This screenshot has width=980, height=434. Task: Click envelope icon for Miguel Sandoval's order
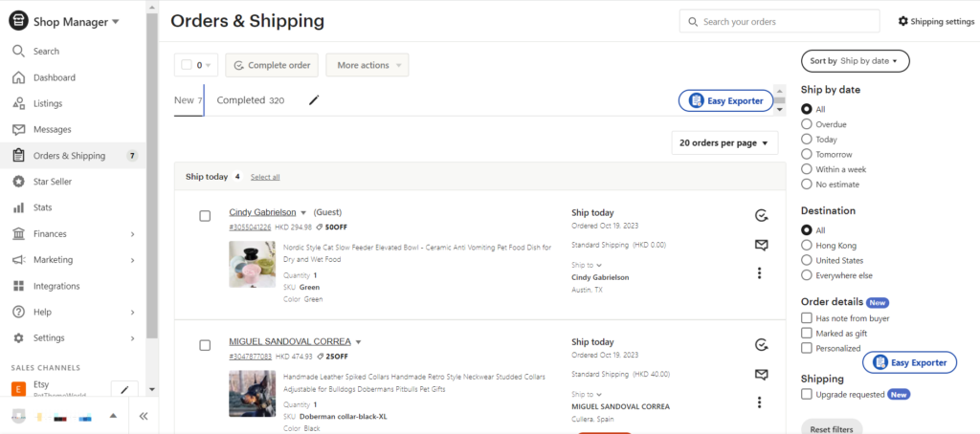click(x=762, y=374)
